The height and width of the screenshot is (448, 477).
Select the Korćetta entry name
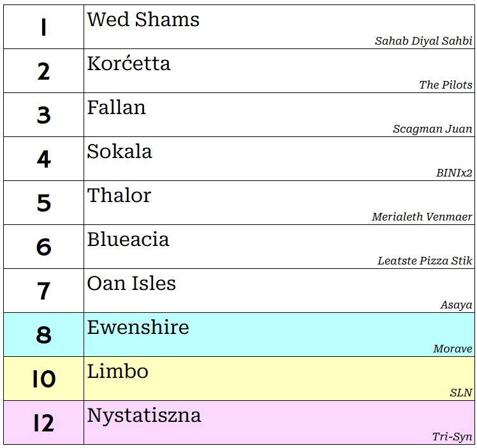tap(129, 63)
